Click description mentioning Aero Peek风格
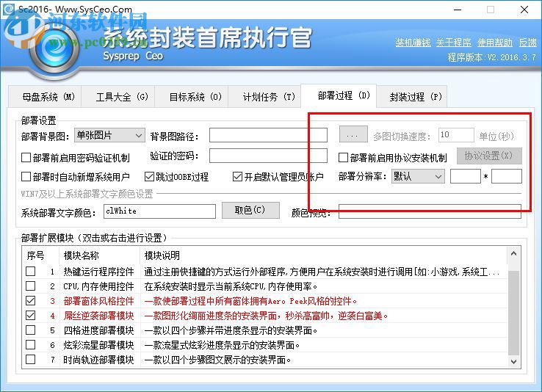This screenshot has width=542, height=392. coord(250,301)
